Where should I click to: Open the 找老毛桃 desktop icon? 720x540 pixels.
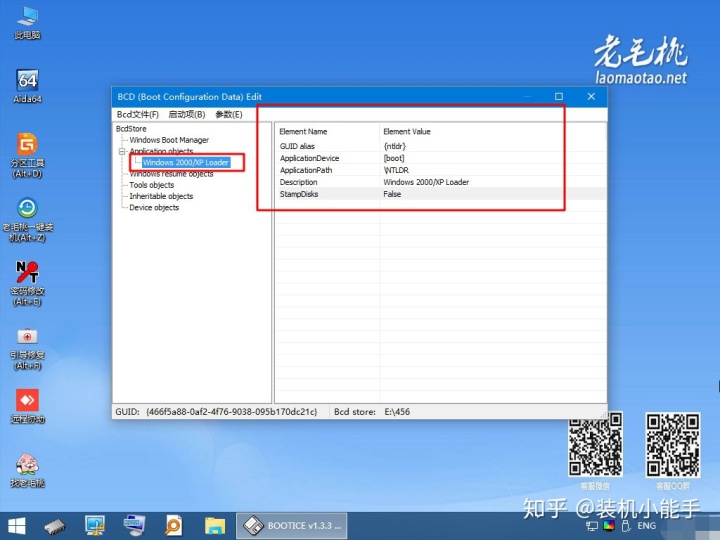27,470
